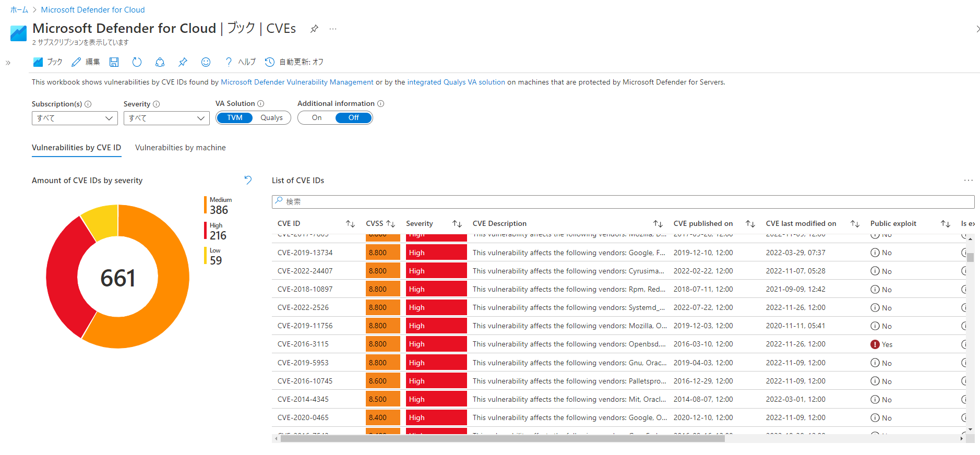Viewport: 980px width, 455px height.
Task: Open the Severity filter dropdown
Action: click(x=166, y=118)
